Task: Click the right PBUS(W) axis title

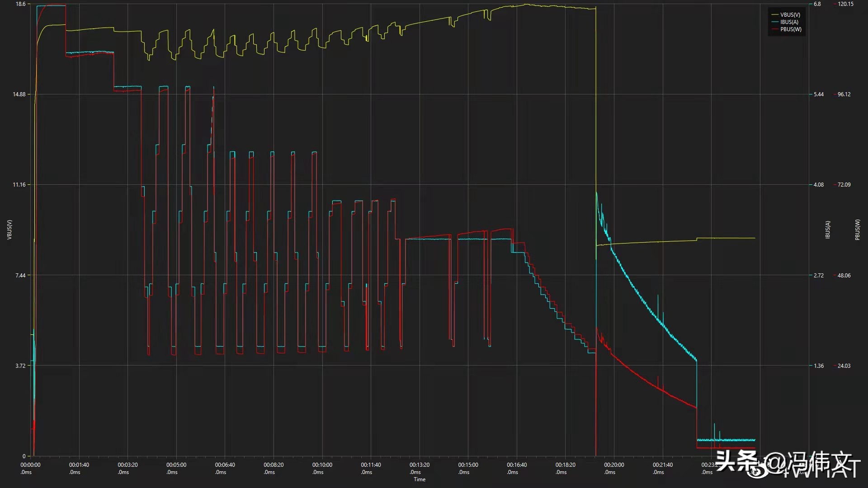Action: tap(857, 230)
